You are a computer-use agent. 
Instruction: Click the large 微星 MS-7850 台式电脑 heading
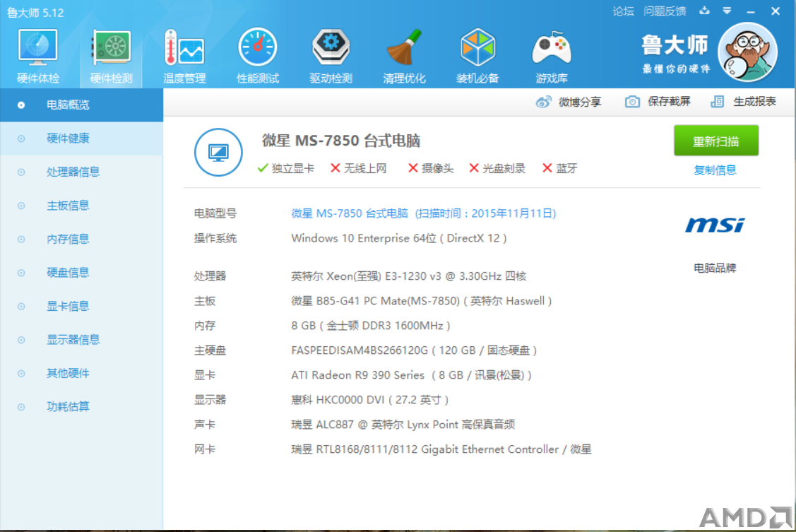(x=340, y=141)
